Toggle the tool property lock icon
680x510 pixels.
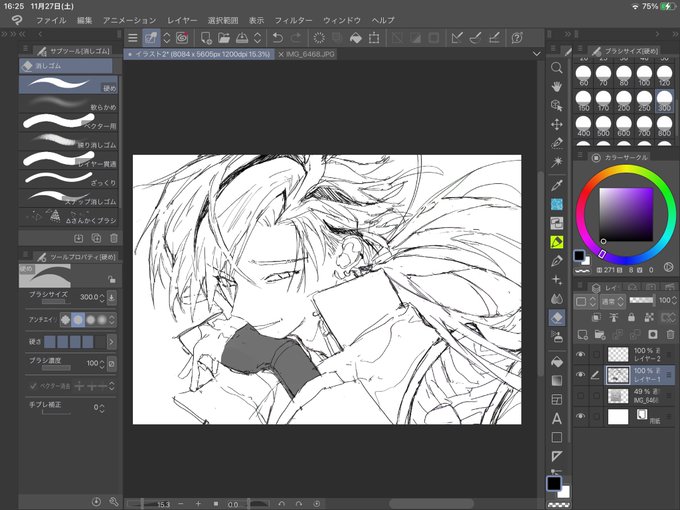111,279
